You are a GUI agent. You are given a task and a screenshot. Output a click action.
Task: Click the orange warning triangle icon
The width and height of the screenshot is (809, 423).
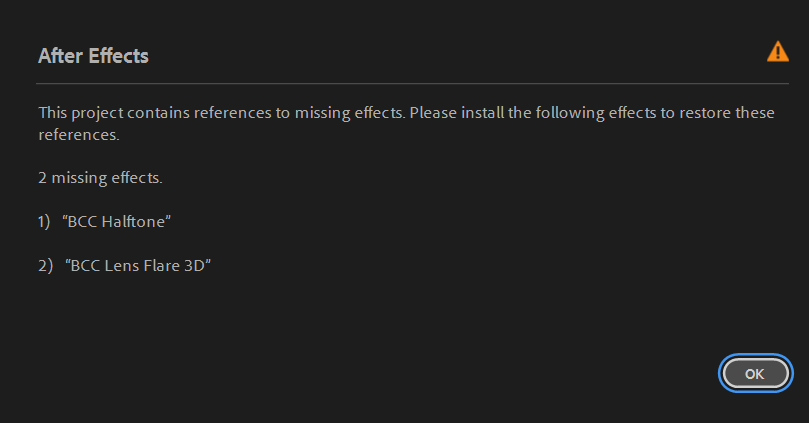[x=777, y=52]
